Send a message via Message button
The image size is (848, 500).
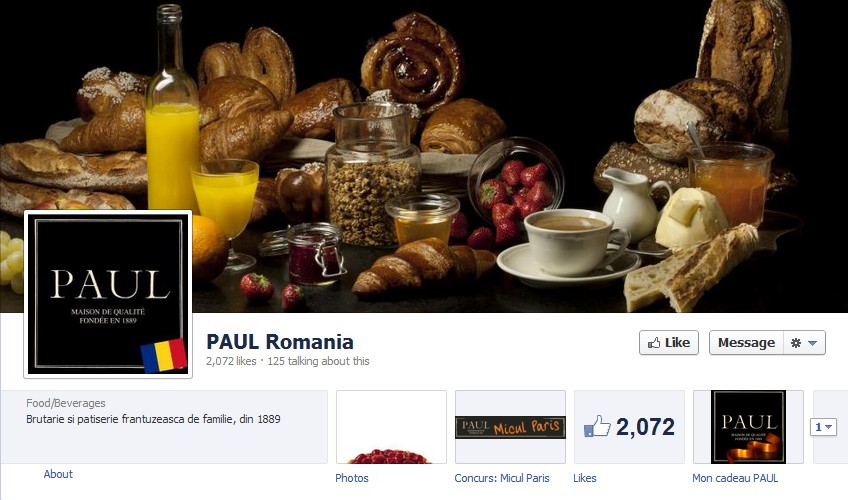coord(746,343)
